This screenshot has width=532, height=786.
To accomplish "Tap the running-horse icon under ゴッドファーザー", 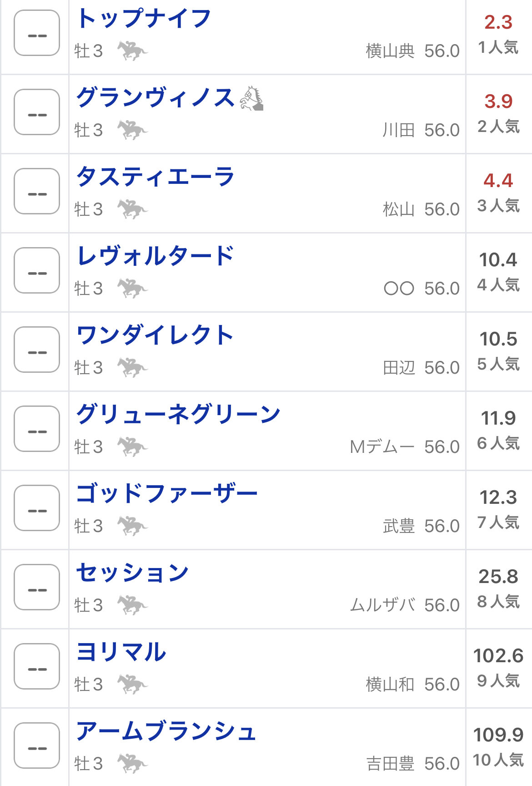I will coord(132,526).
